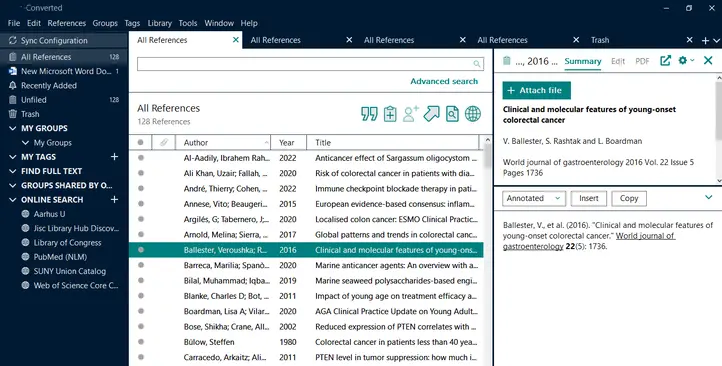Select the Library of Congress online search
Viewport: 722px width, 366px height.
click(67, 243)
